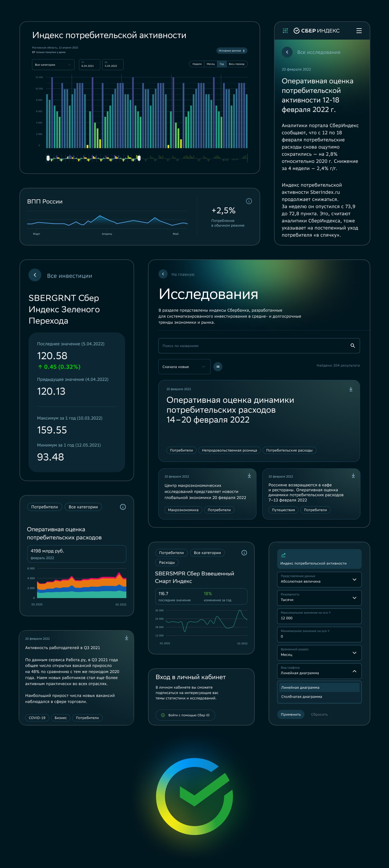The height and width of the screenshot is (868, 389).
Task: Click the info icon in the ВВП России card
Action: click(x=249, y=201)
